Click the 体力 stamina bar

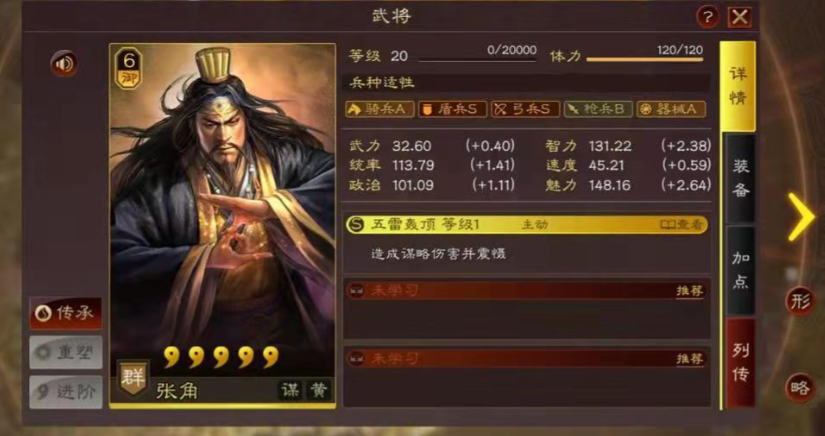[645, 59]
